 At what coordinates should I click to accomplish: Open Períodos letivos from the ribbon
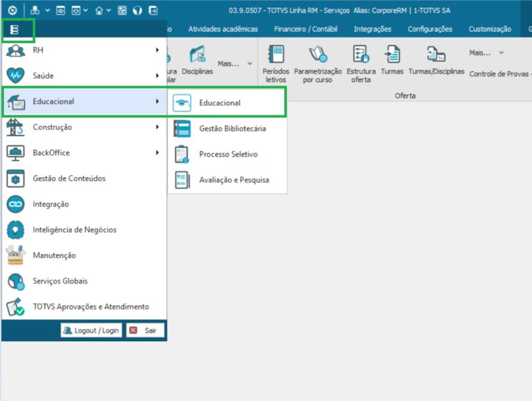pos(276,64)
